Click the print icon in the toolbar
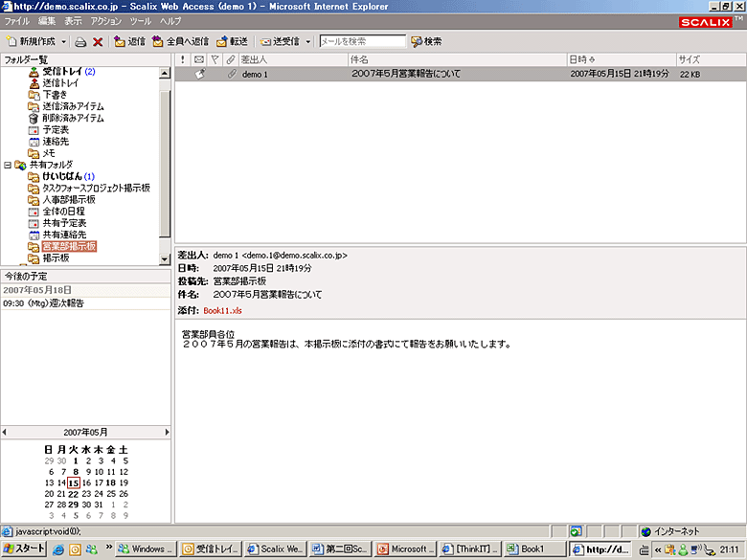The height and width of the screenshot is (560, 747). [x=80, y=42]
